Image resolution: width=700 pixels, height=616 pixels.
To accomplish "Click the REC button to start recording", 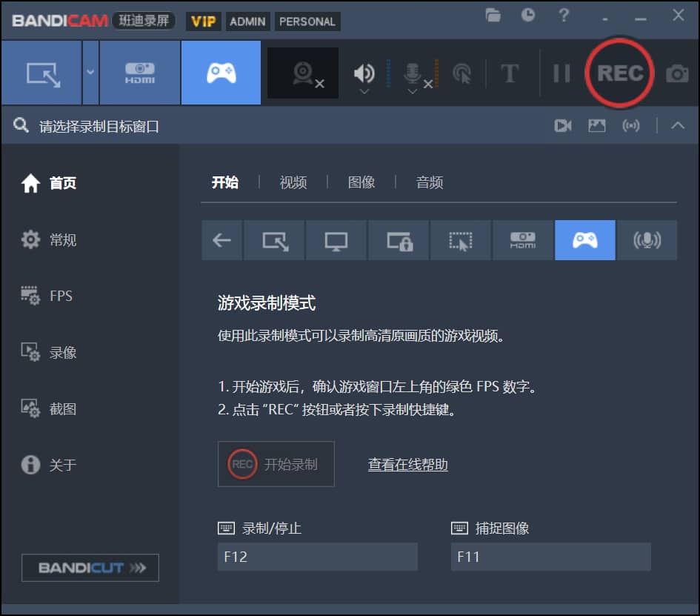I will [x=619, y=73].
